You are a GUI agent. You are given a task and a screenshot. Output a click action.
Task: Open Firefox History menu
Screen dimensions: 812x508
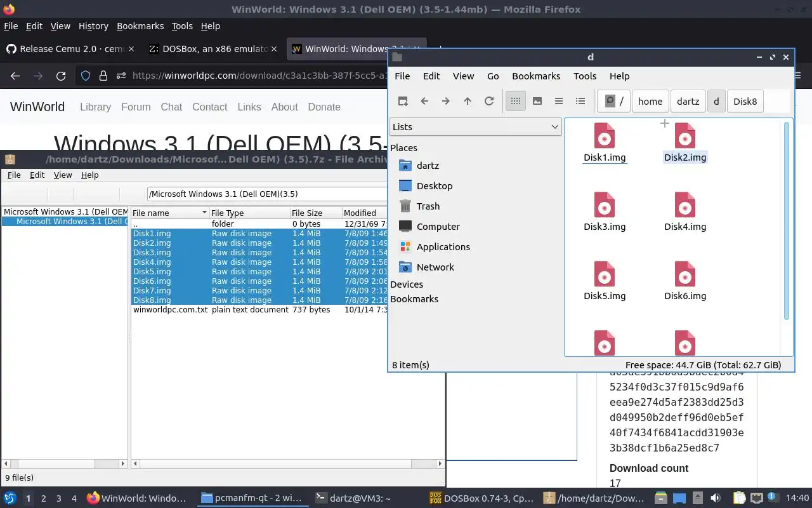pyautogui.click(x=93, y=26)
